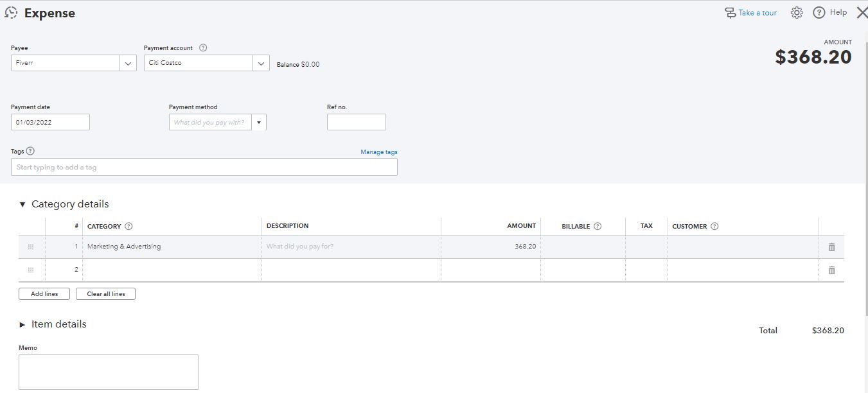Click the Clear all lines button
This screenshot has height=393, width=868.
tap(106, 294)
